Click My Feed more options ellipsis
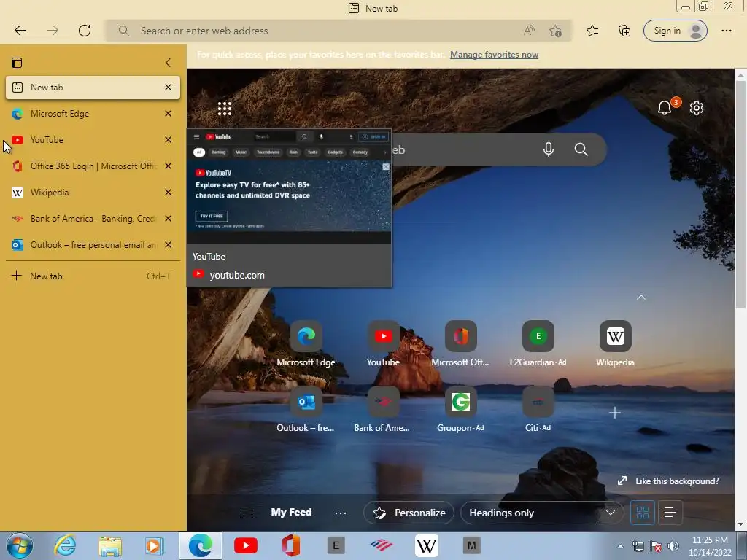747x560 pixels. (340, 513)
